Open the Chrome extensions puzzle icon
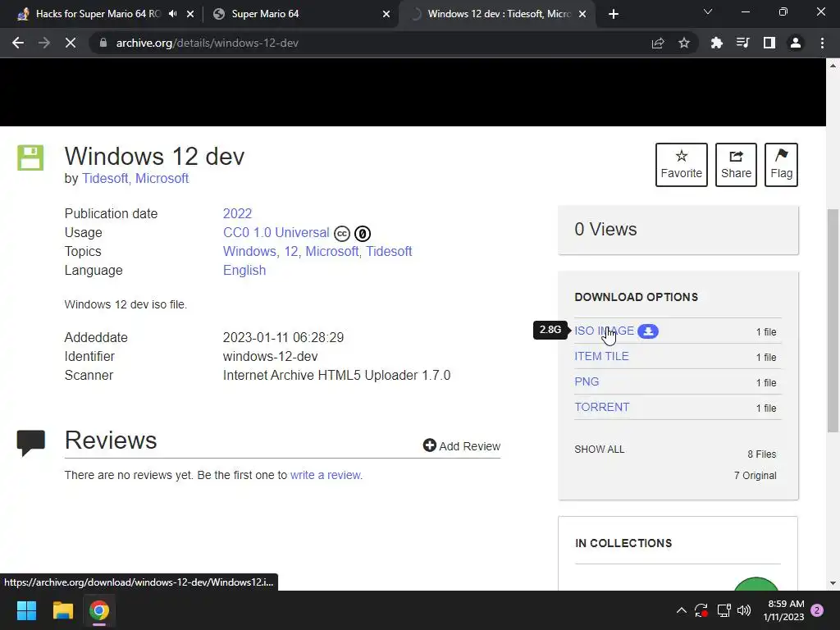Image resolution: width=840 pixels, height=630 pixels. (x=716, y=43)
